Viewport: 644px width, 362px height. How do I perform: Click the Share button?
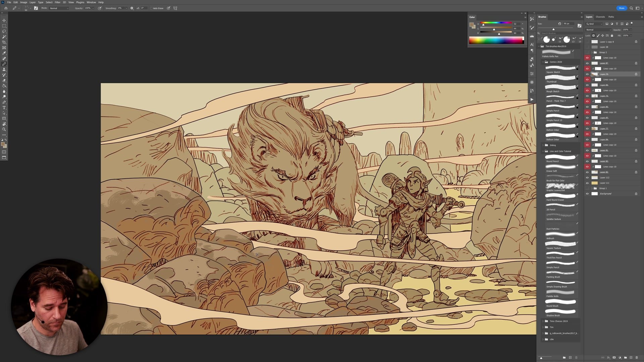click(622, 8)
